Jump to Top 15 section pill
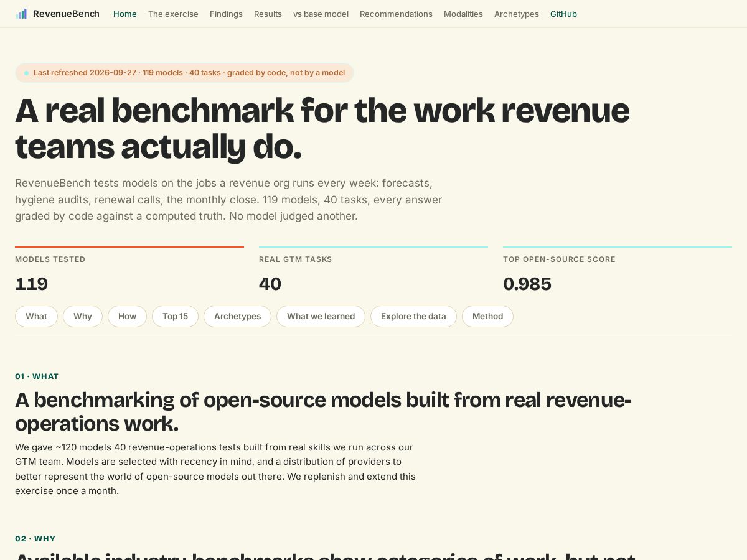The image size is (747, 560). pos(175,316)
